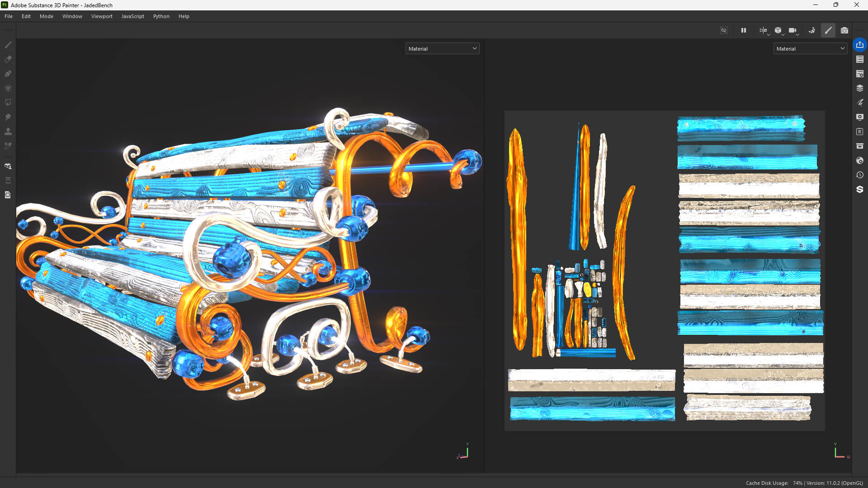
Task: Toggle hide excluded geometry icon
Action: click(x=724, y=30)
